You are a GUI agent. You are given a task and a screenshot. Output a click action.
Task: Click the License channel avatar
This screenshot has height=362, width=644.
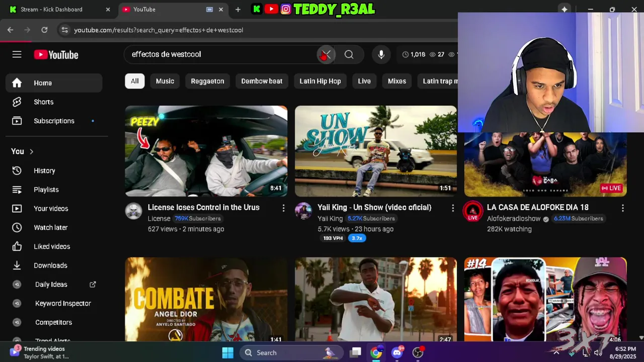pos(134,211)
